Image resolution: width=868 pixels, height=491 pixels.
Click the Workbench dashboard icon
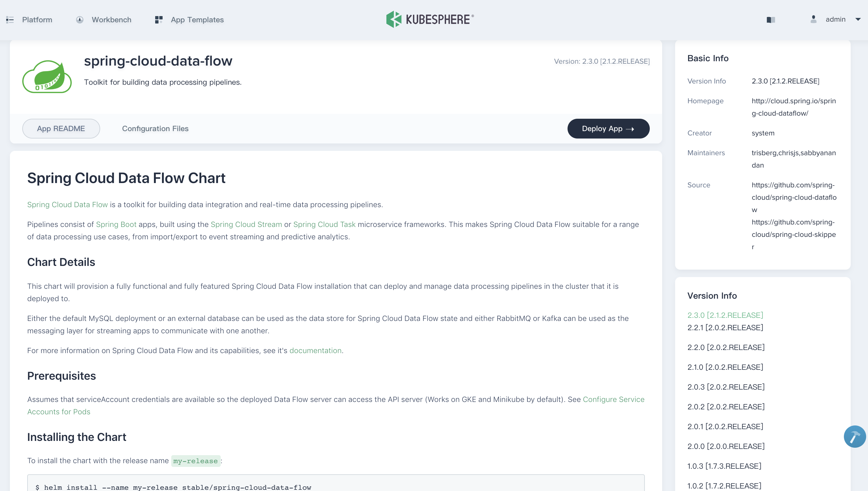(79, 19)
